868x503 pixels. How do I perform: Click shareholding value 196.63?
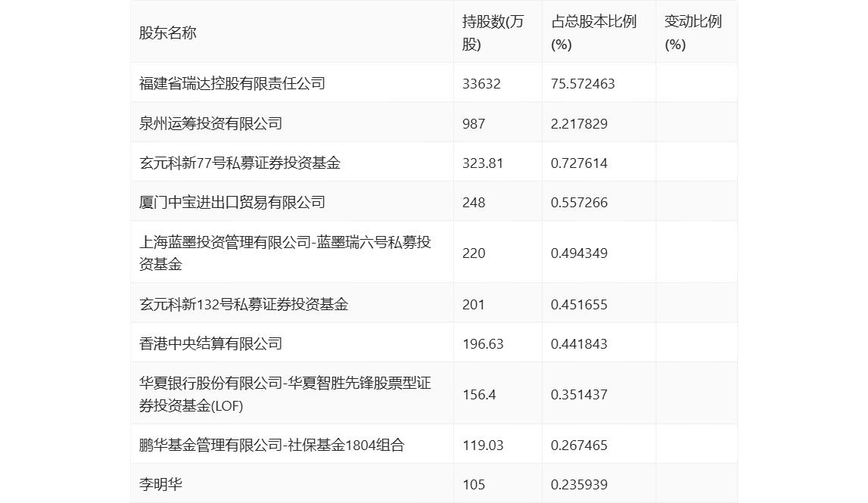point(483,343)
